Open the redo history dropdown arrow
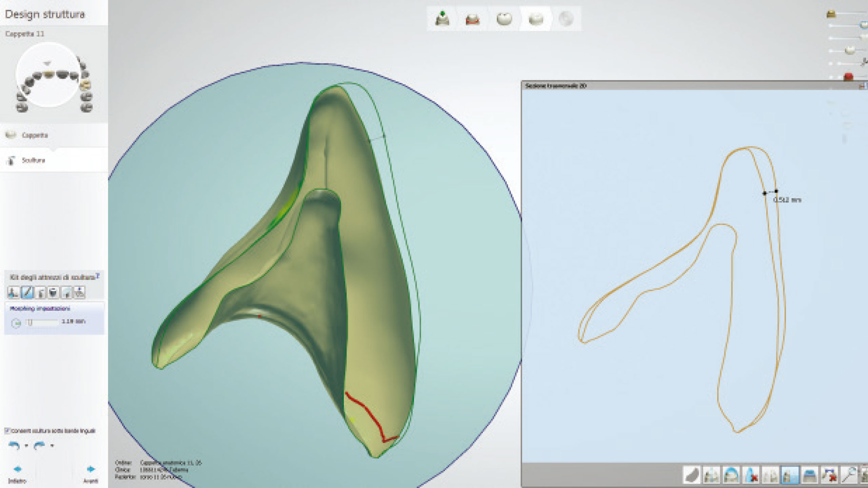Screen dimensions: 868x488 point(52,446)
